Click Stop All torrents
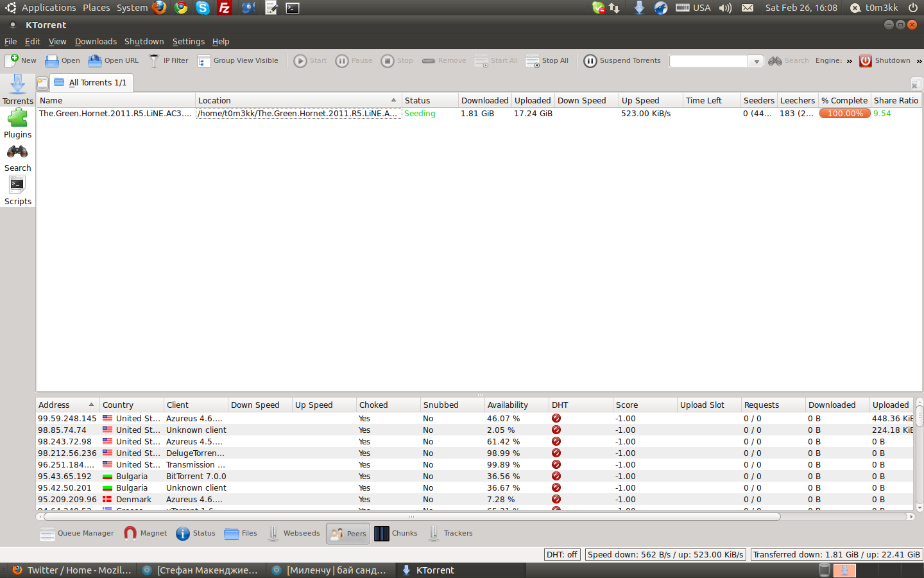This screenshot has height=578, width=924. tap(547, 61)
